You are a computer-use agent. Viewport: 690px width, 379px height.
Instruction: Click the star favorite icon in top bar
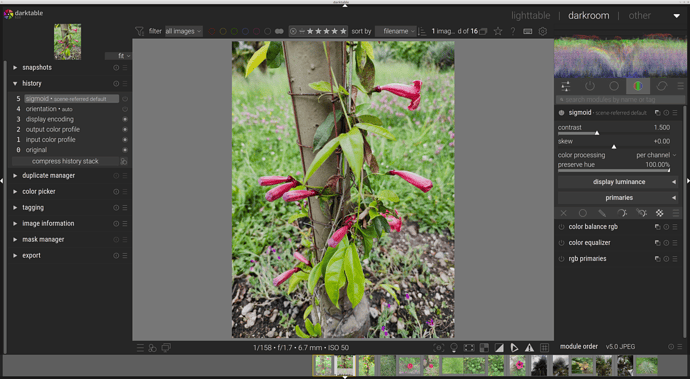(498, 31)
